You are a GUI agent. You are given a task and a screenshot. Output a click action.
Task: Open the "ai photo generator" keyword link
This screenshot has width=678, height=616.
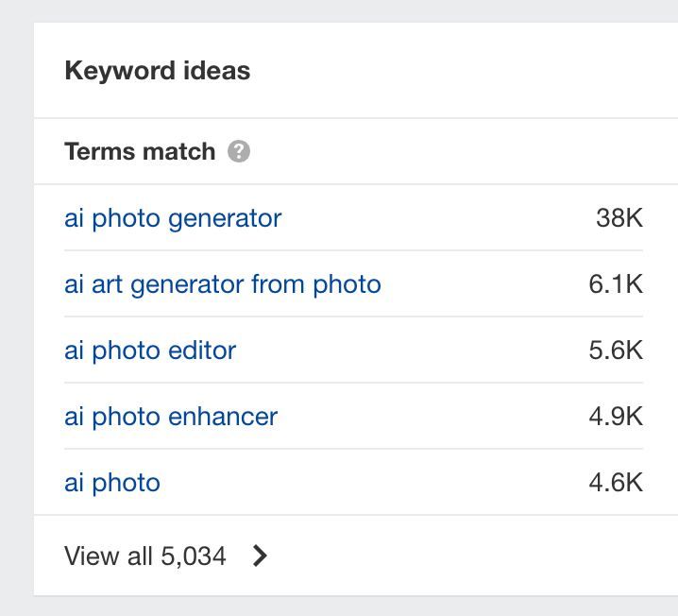(x=173, y=218)
